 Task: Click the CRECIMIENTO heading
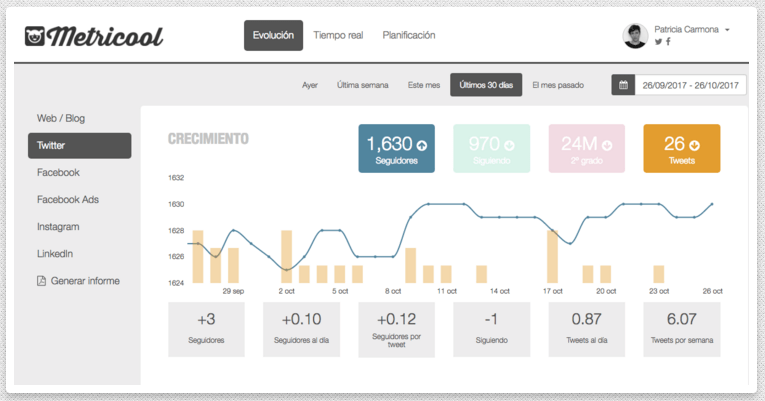pyautogui.click(x=208, y=139)
